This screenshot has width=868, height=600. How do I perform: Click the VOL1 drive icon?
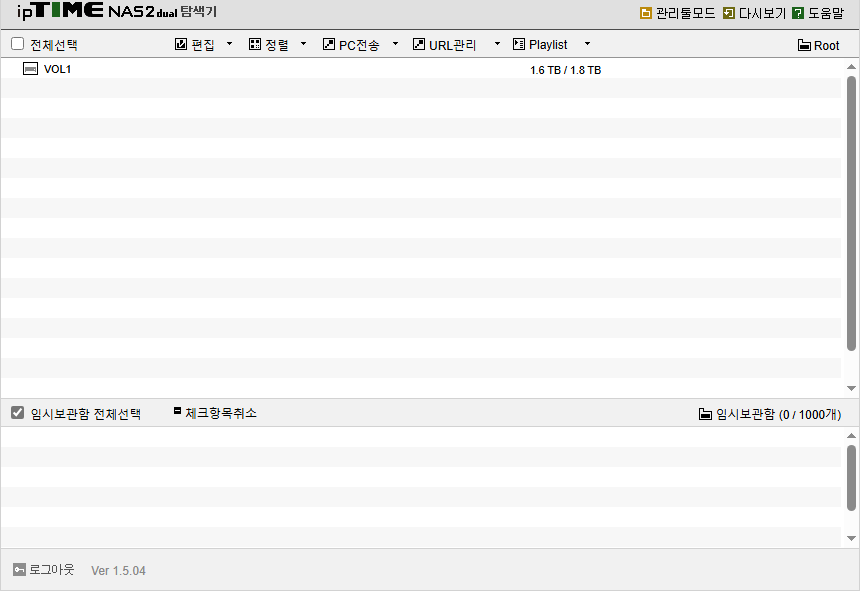pyautogui.click(x=30, y=69)
